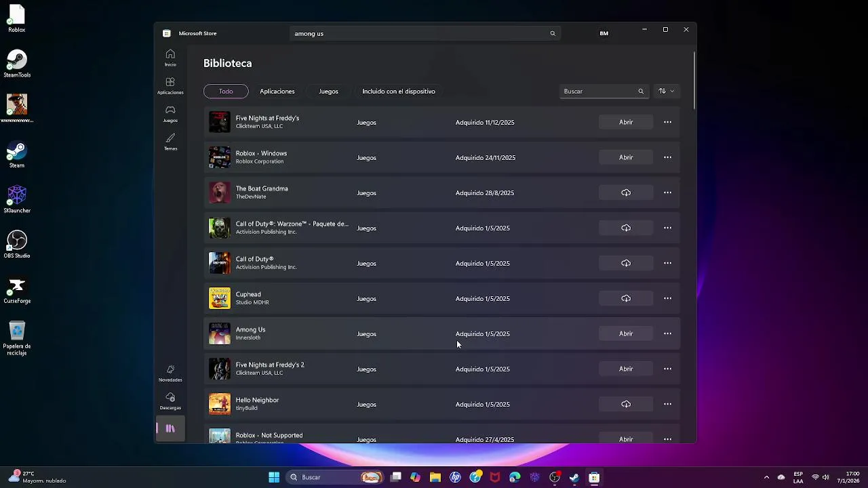Open the Roblox desktop shortcut
This screenshot has width=868, height=488.
(x=17, y=18)
